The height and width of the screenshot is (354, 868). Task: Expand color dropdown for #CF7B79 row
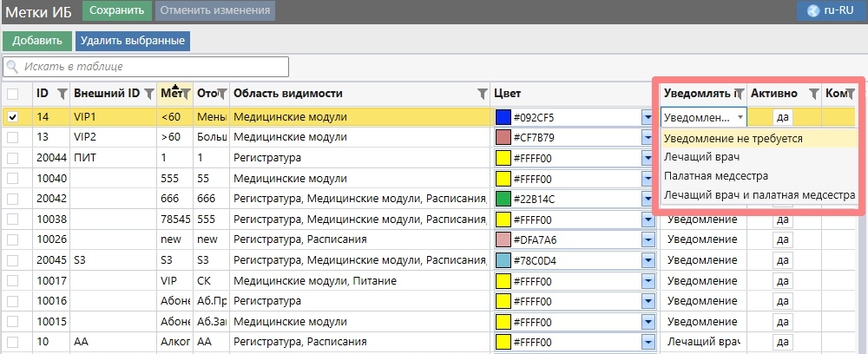(647, 137)
